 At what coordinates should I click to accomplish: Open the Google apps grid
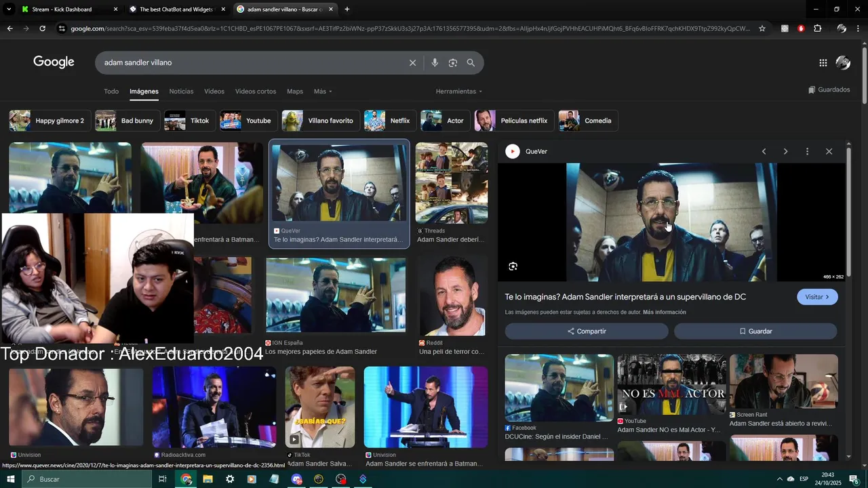tap(823, 62)
